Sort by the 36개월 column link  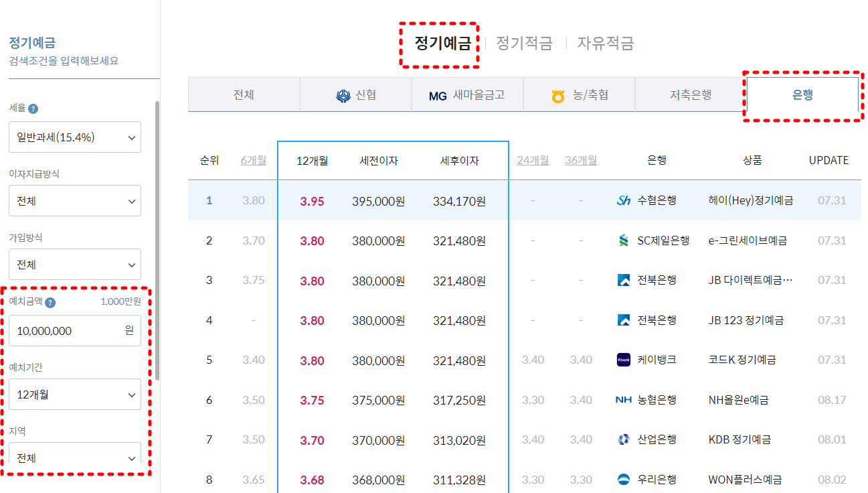pos(581,160)
